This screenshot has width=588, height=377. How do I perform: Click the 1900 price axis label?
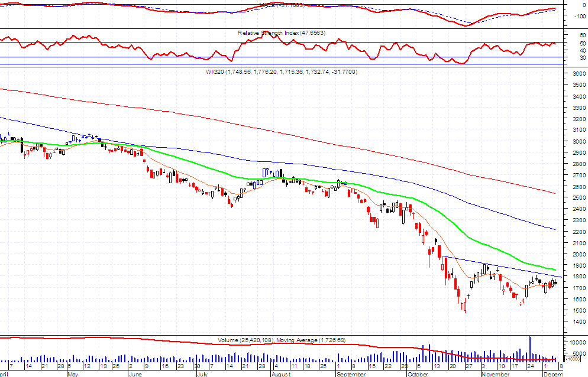point(579,265)
